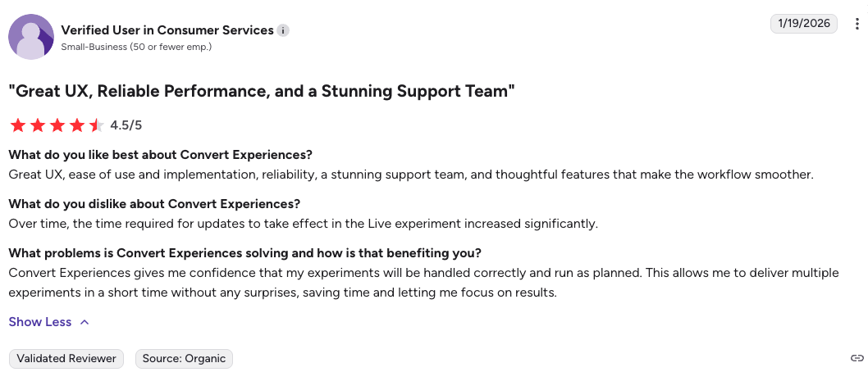This screenshot has width=868, height=372.
Task: Copy review link via the chain icon
Action: tap(857, 358)
